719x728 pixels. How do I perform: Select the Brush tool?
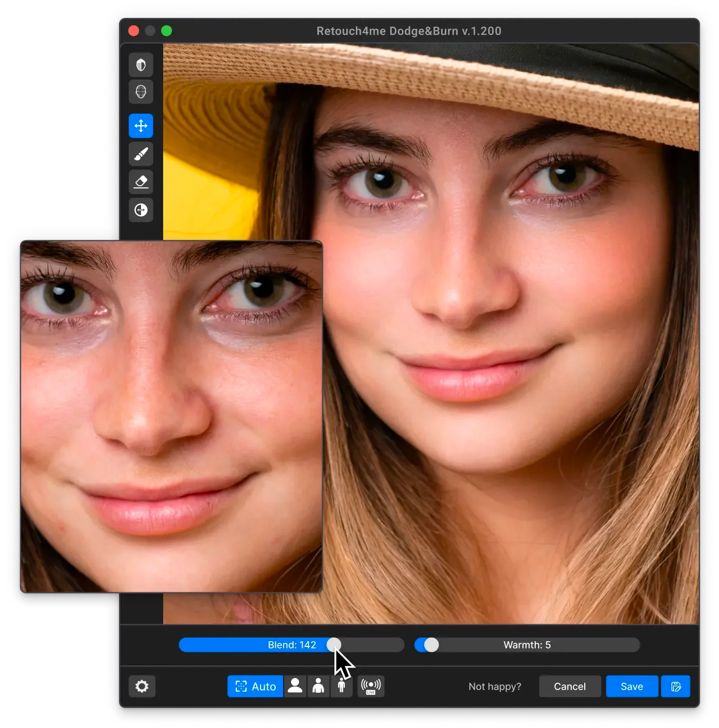(x=141, y=154)
